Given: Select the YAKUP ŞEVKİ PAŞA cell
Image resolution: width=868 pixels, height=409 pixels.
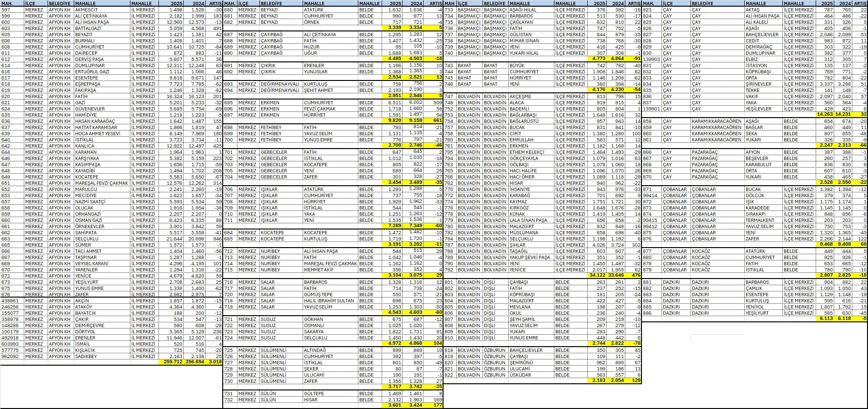Looking at the screenshot, I should pyautogui.click(x=529, y=257).
